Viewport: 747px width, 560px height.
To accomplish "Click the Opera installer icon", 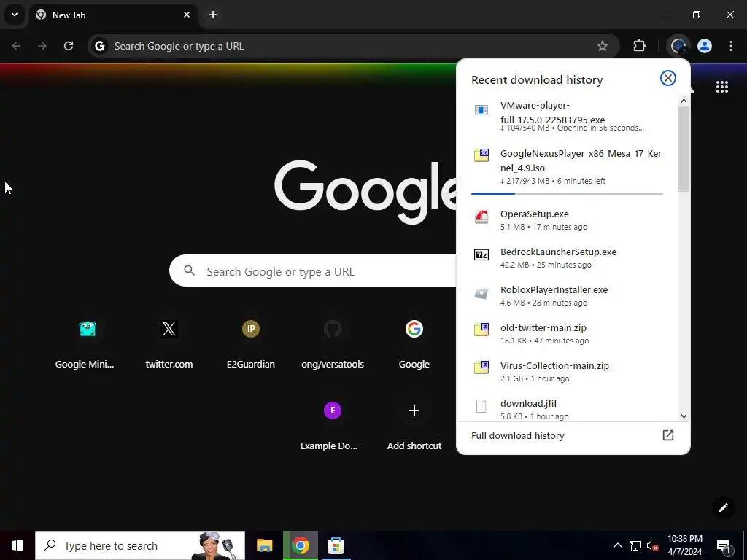I will [481, 217].
